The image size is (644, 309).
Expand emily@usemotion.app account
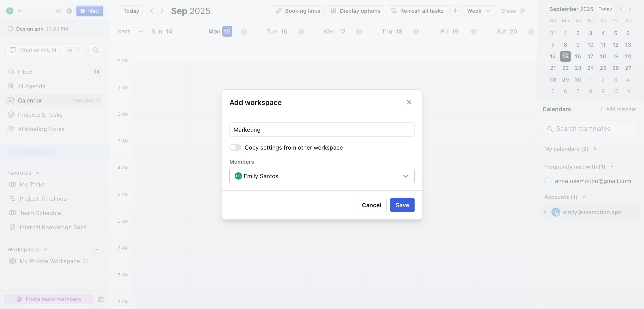[545, 212]
